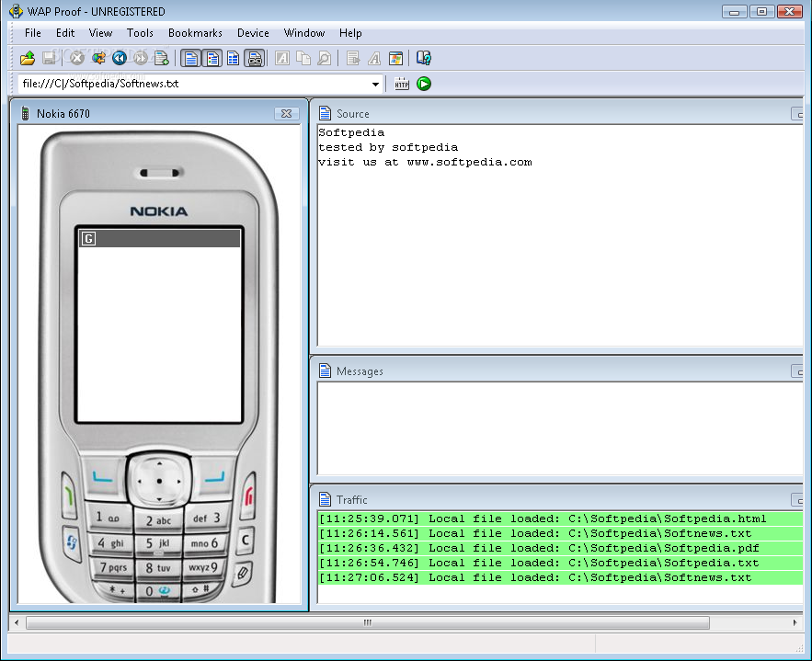Click the grayed italic A edit icon

[282, 58]
